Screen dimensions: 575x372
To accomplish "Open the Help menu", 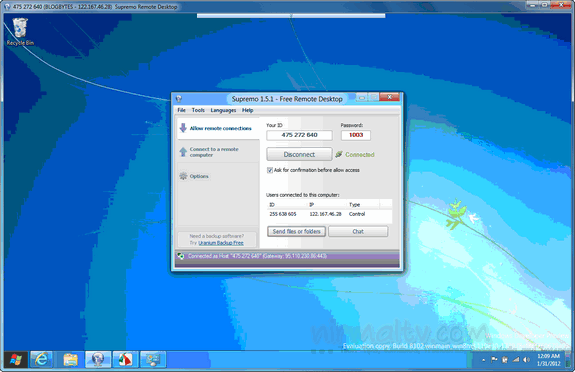I will click(248, 110).
